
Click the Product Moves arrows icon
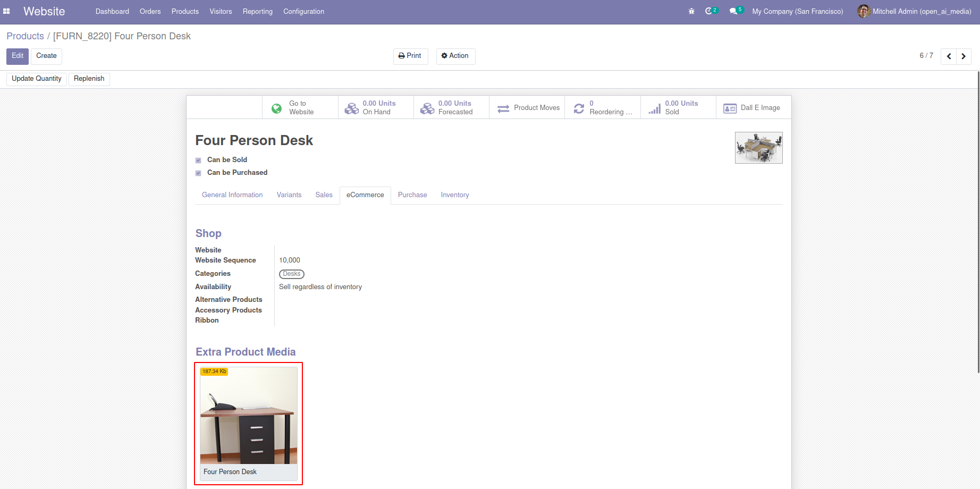click(x=503, y=108)
